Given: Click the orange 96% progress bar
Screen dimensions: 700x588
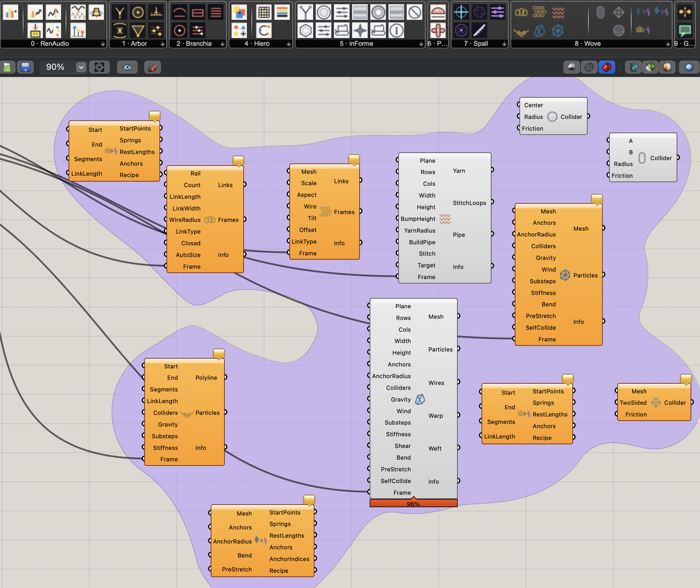Looking at the screenshot, I should pyautogui.click(x=413, y=503).
